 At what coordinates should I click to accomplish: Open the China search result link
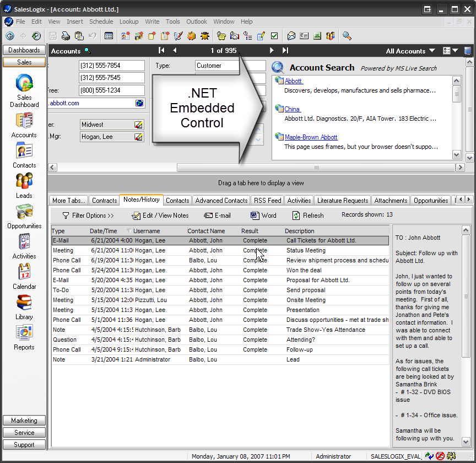(292, 109)
